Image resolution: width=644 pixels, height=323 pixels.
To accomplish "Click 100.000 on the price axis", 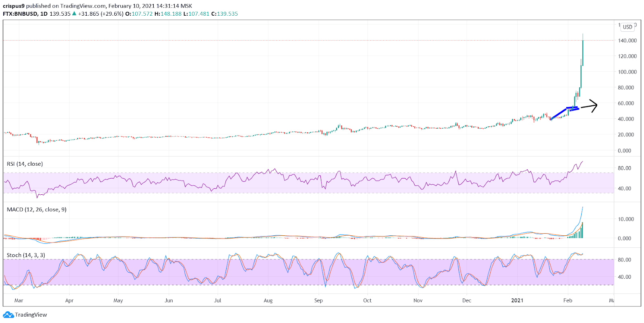I will (x=627, y=72).
